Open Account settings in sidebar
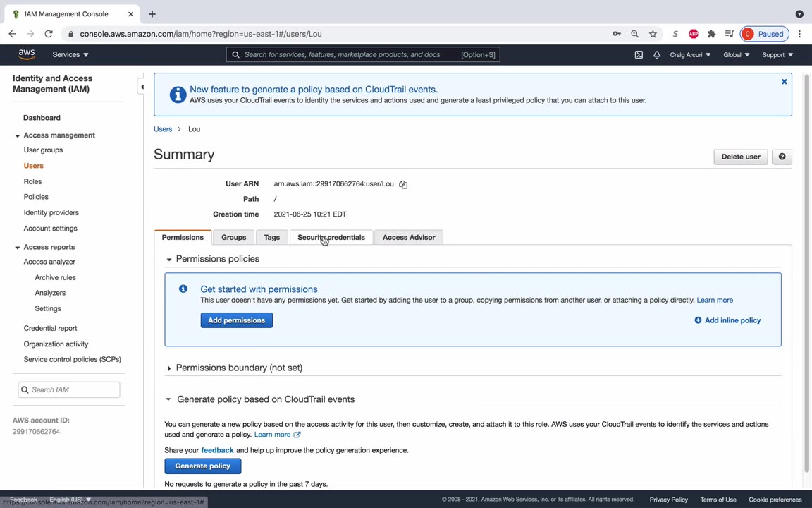812x508 pixels. [50, 228]
